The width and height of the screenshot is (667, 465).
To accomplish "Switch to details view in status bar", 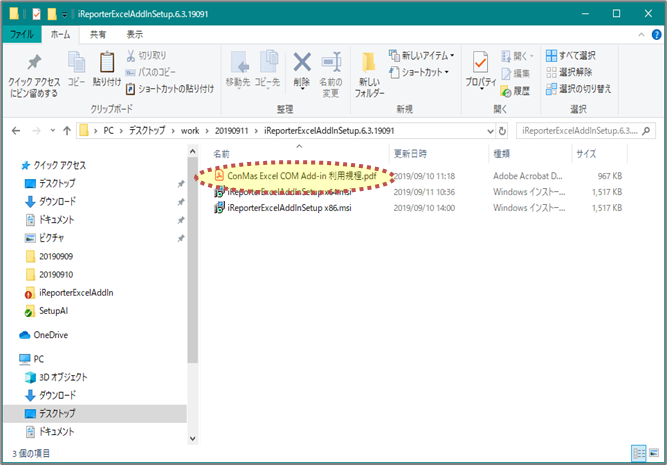I will point(638,454).
